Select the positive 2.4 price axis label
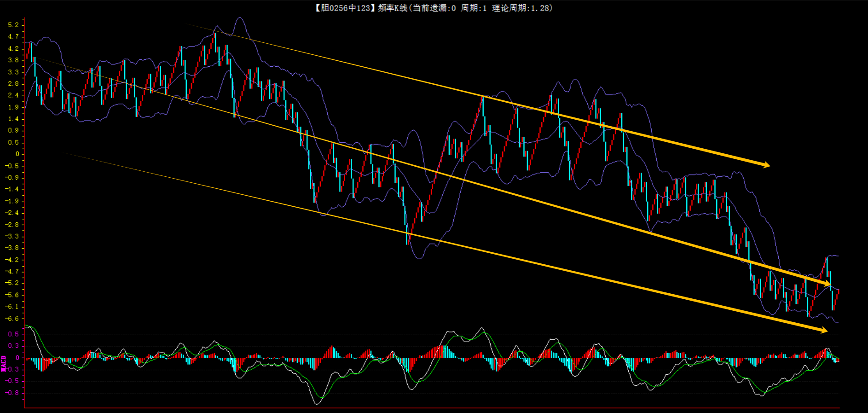This screenshot has height=413, width=868. point(13,95)
